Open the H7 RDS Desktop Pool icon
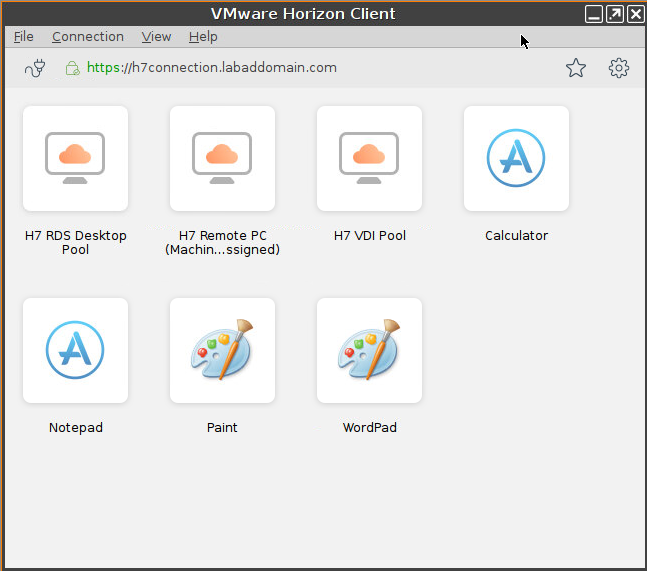Viewport: 647px width, 571px height. pyautogui.click(x=75, y=158)
